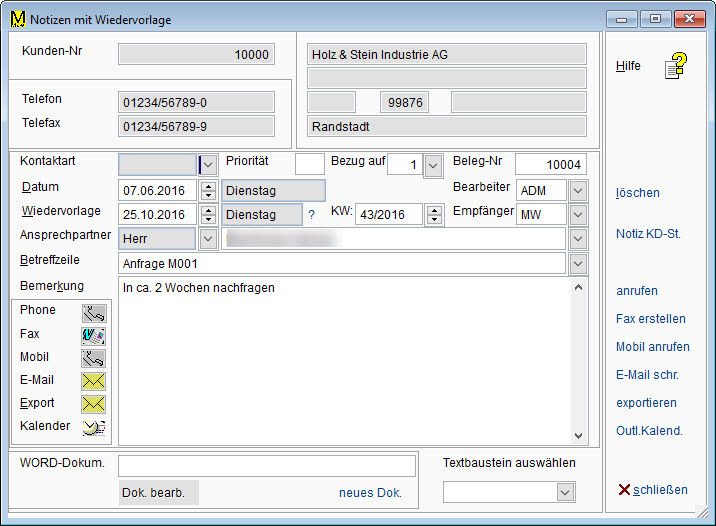Screen dimensions: 716x526
Task: Open the Bearbeiter dropdown list
Action: (578, 190)
